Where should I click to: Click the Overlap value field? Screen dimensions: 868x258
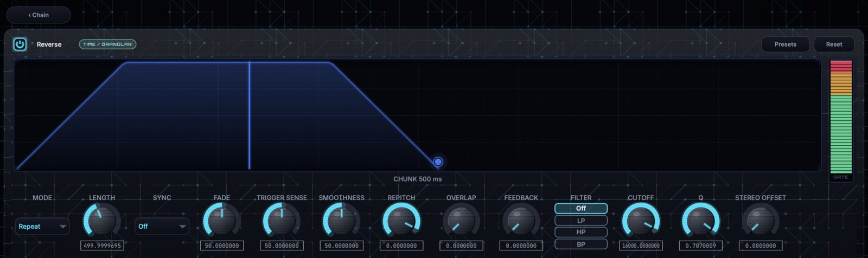(461, 246)
